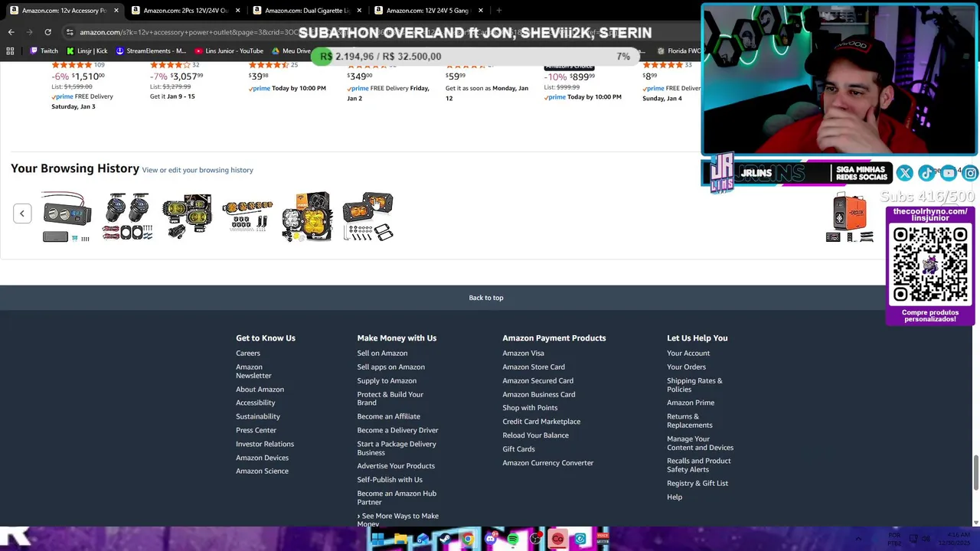Open View or edit your browsing history
Screen dimensions: 980x551
[x=198, y=170]
